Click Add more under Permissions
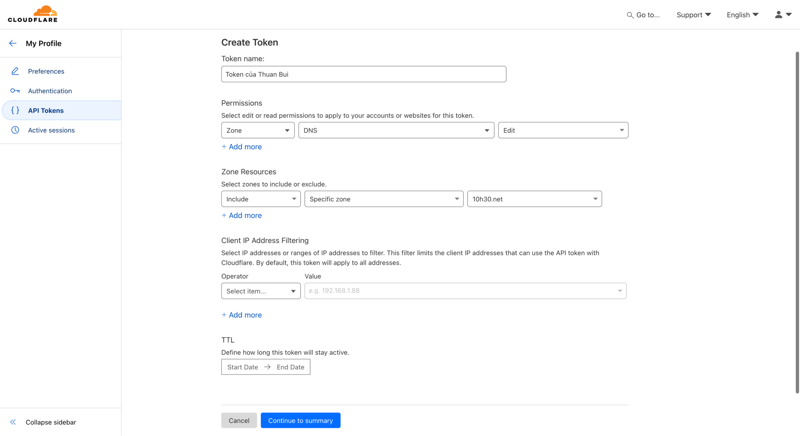This screenshot has width=800, height=436. pos(242,147)
